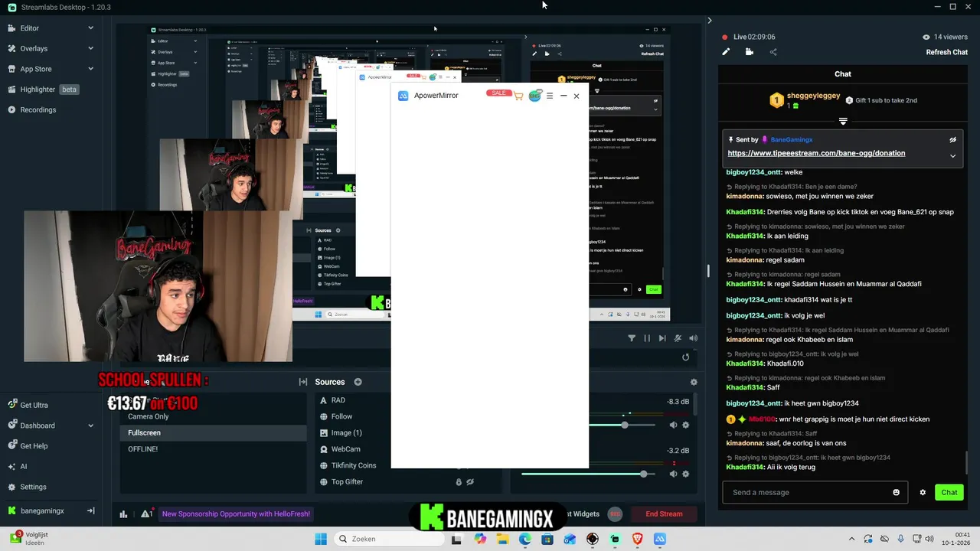Open audio mixer settings gear
This screenshot has height=551, width=980.
(694, 382)
